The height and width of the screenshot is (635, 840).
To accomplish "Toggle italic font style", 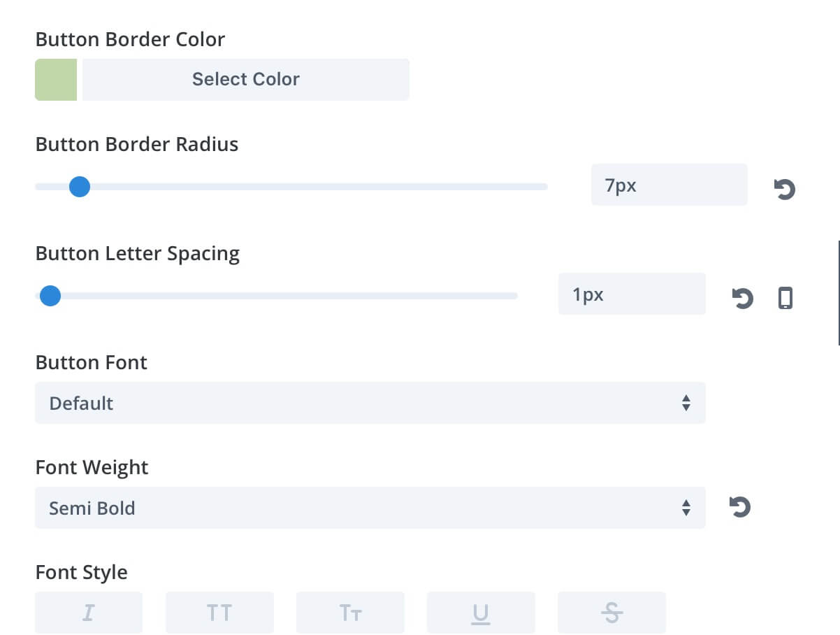I will pyautogui.click(x=89, y=613).
